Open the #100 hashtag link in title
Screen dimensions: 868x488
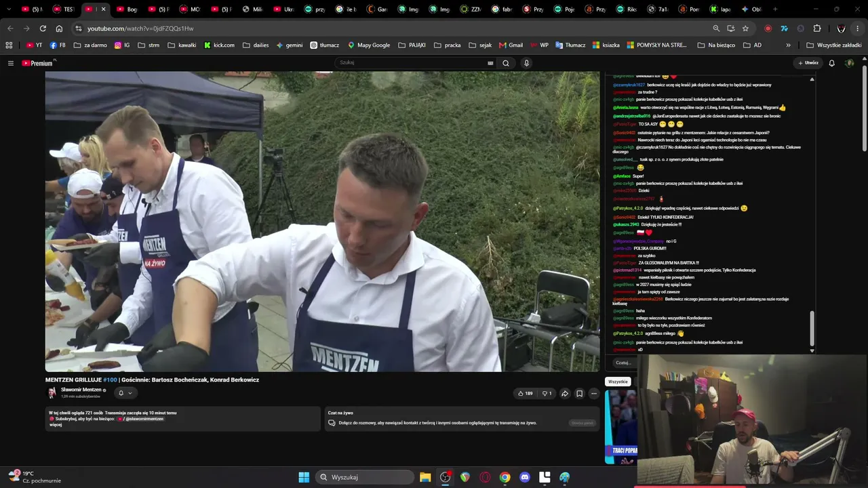110,380
